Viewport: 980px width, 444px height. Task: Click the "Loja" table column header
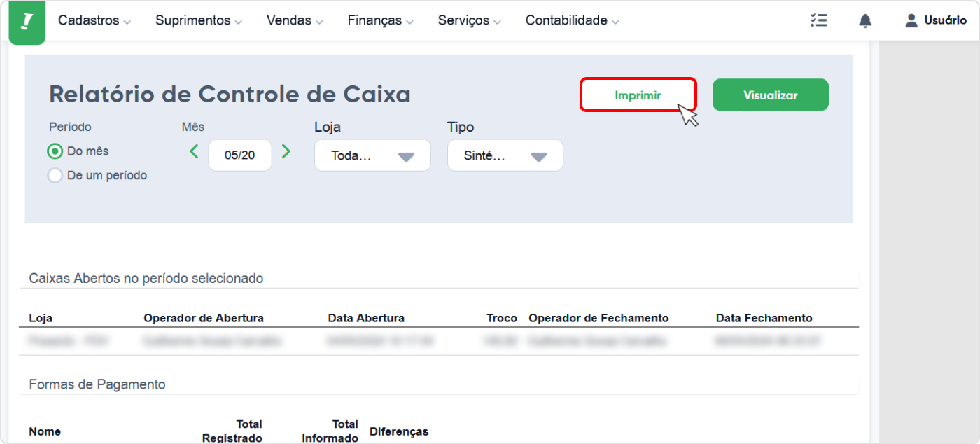click(41, 318)
